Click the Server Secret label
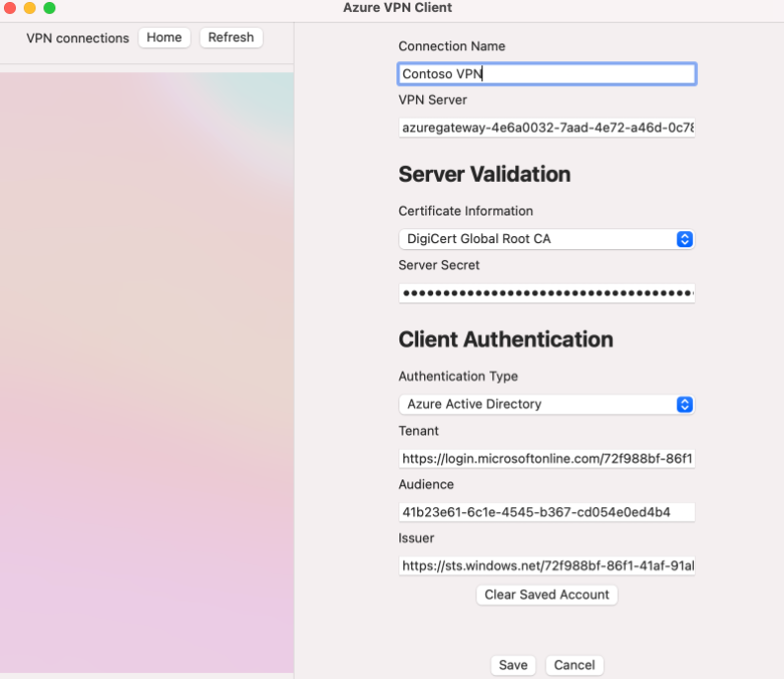 pyautogui.click(x=439, y=265)
